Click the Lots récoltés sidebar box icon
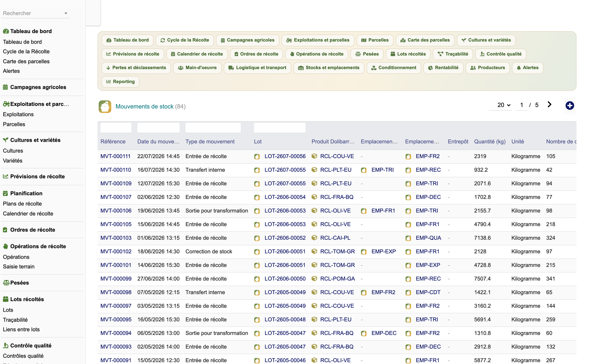This screenshot has width=589, height=364. 5,299
